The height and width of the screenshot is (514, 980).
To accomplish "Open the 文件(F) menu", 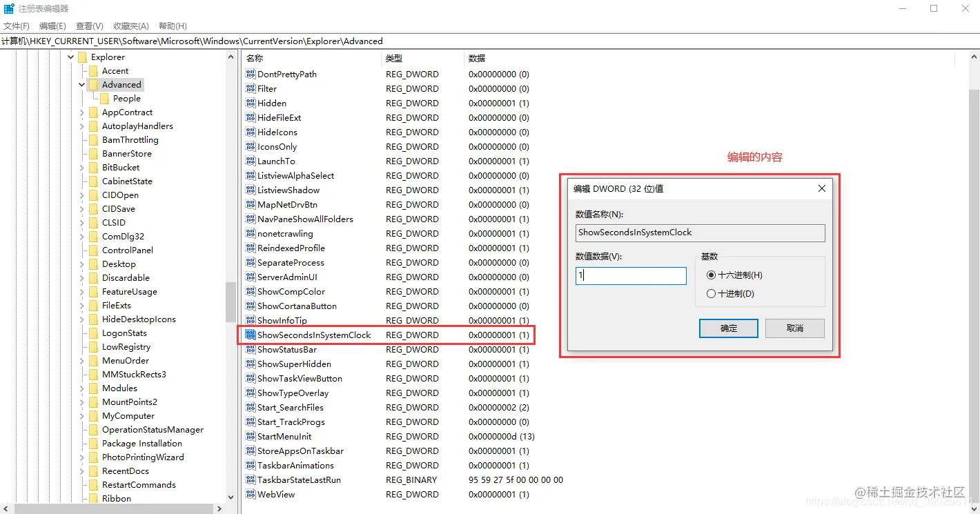I will click(17, 26).
